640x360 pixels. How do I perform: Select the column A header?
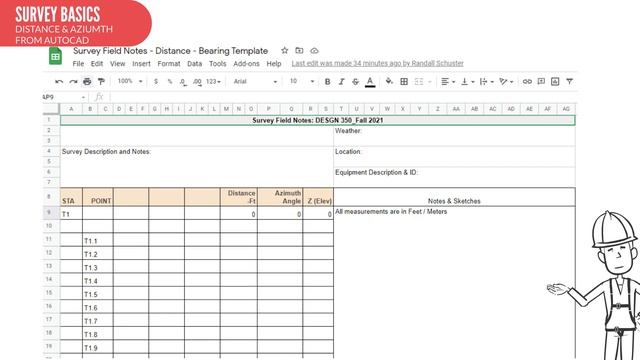tap(71, 109)
